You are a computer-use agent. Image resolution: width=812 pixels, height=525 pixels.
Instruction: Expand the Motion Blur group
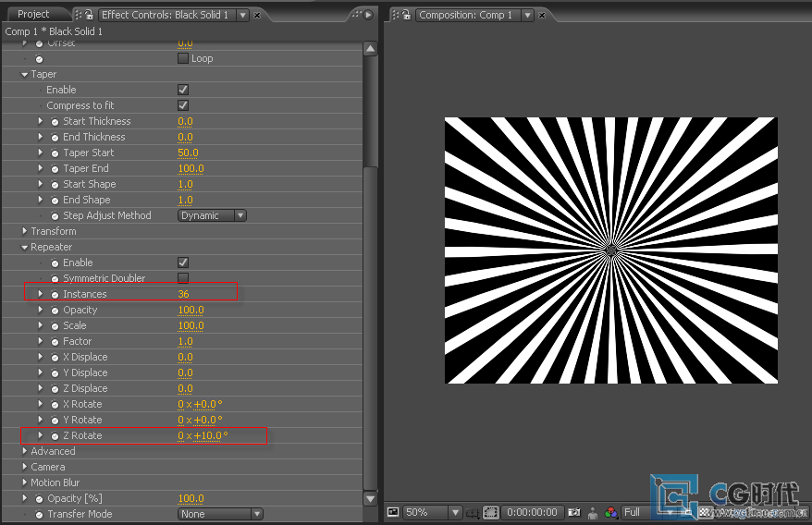(24, 482)
